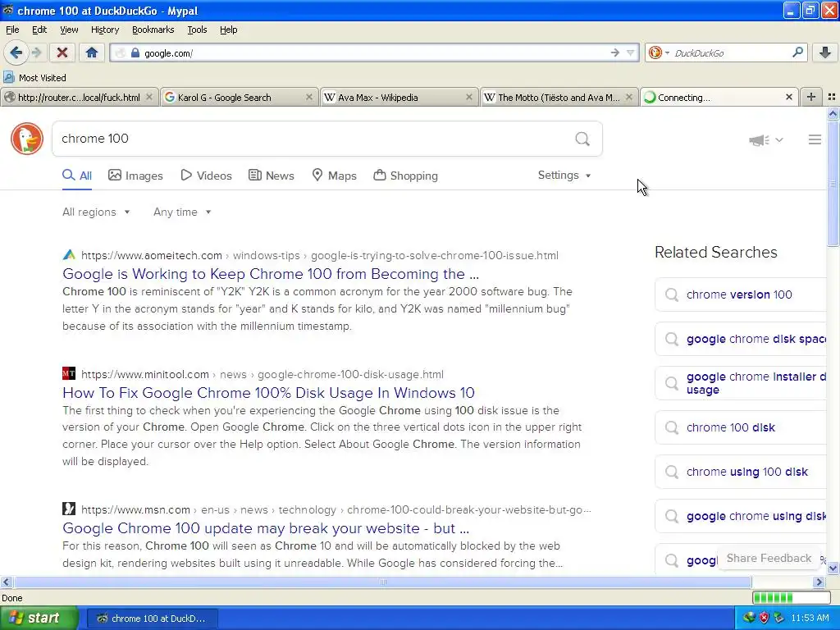Switch to Images results
The image size is (840, 630).
(135, 176)
